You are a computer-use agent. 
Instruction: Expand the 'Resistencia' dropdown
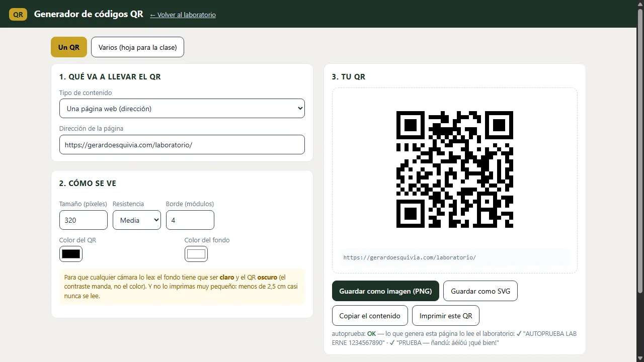coord(137,220)
